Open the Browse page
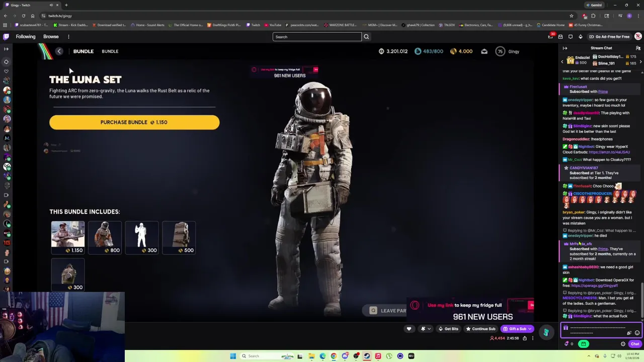This screenshot has height=362, width=644. pos(51,37)
